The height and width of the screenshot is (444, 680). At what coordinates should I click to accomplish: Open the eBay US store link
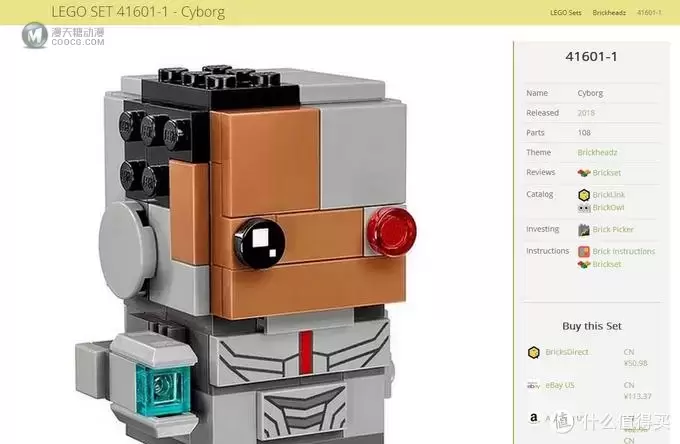(x=560, y=385)
